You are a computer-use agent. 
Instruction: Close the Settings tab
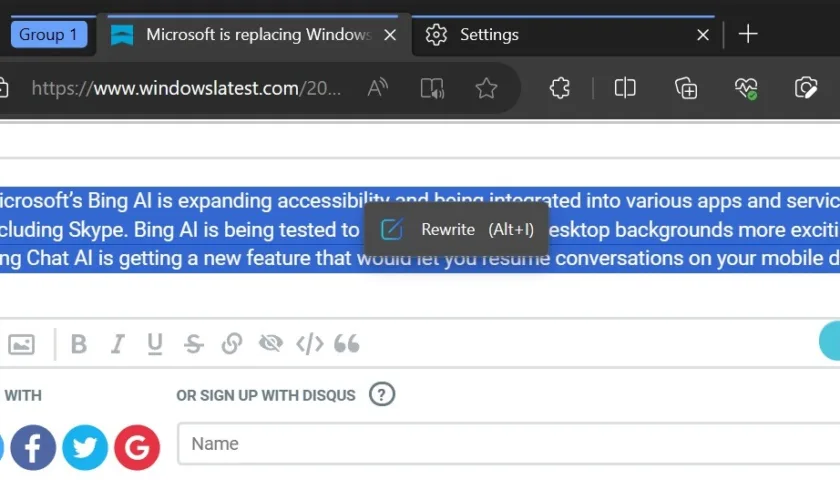point(703,35)
